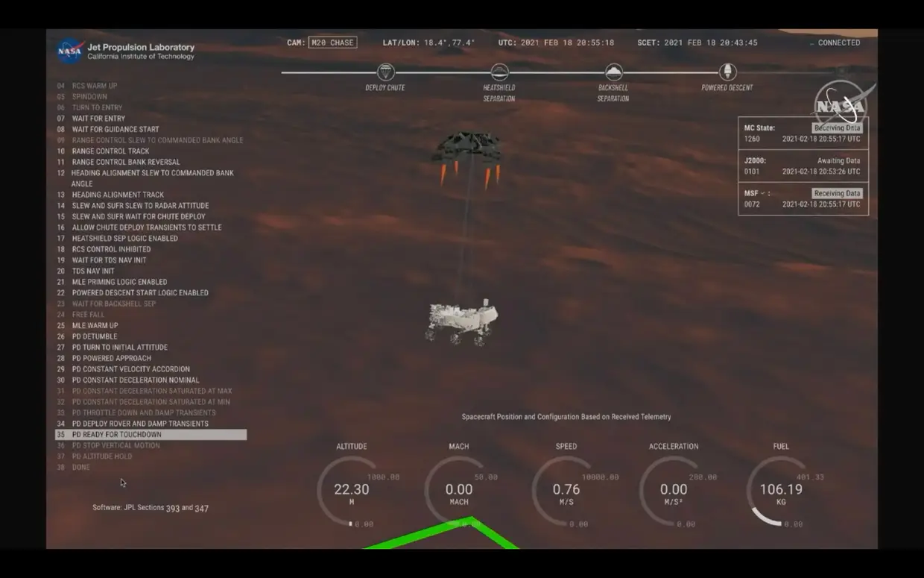Select step 32 CONSTANT DECELERATION SATURATED AT MIN
924x578 pixels.
143,402
